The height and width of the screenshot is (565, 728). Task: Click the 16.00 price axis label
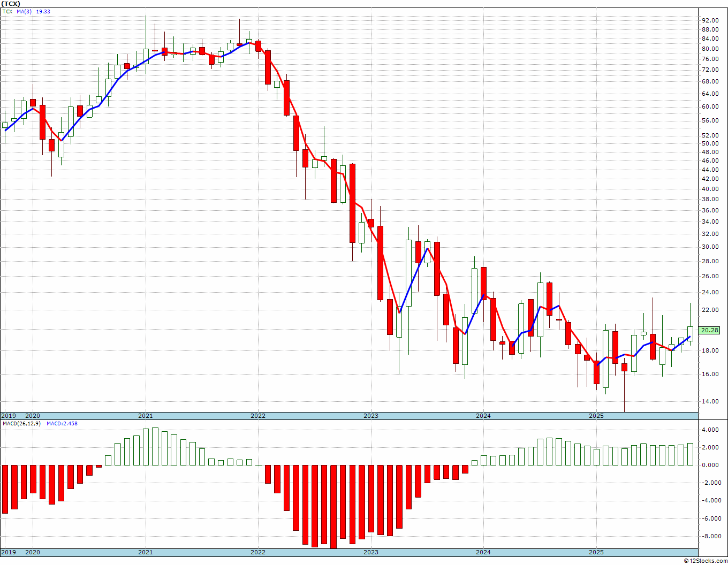tap(710, 374)
